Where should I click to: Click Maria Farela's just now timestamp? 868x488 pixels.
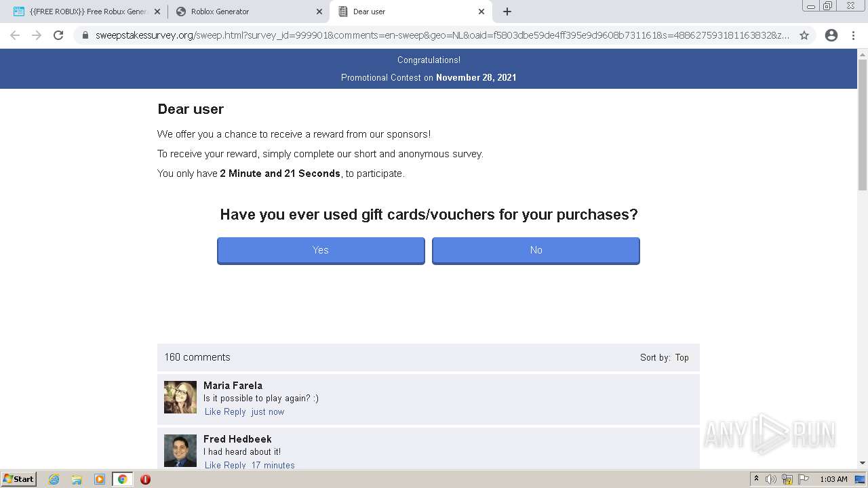(x=268, y=411)
